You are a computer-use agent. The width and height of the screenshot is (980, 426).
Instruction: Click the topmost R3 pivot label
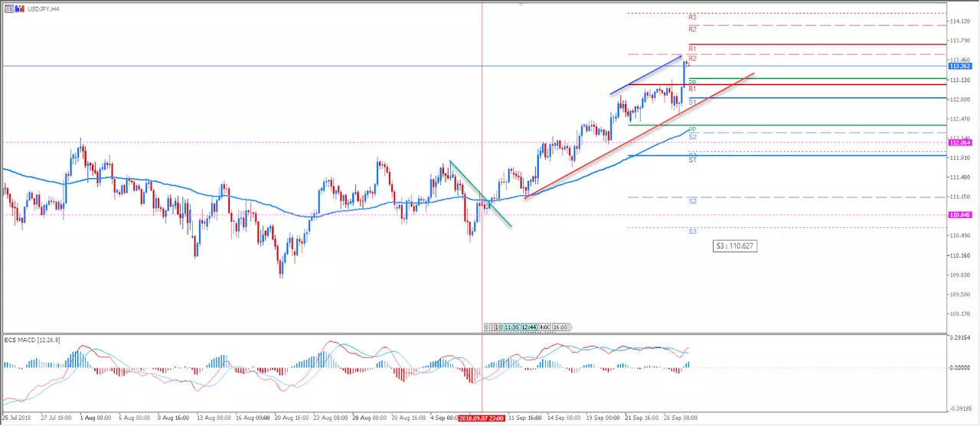pyautogui.click(x=691, y=17)
